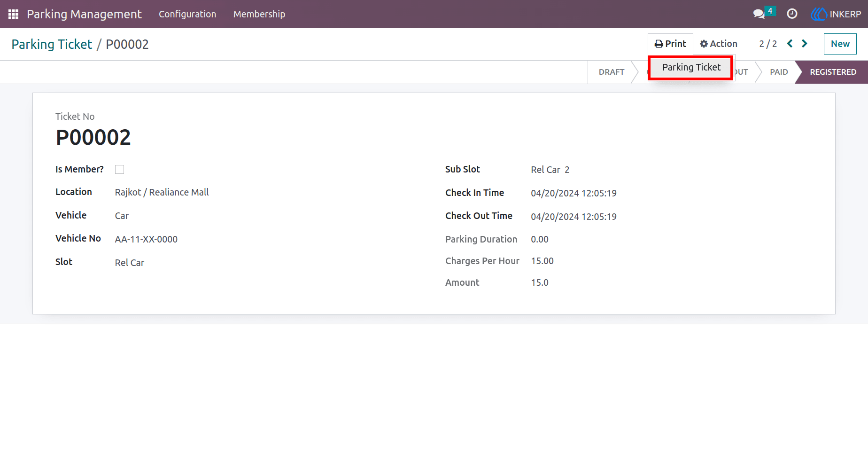Select Parking Ticket print option
This screenshot has height=454, width=868.
[x=691, y=67]
